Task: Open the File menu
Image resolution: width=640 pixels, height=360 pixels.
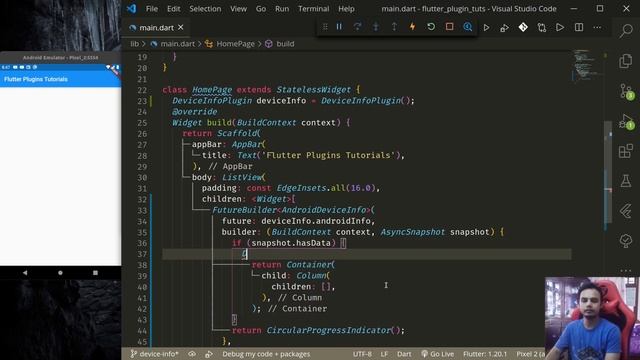Action: (x=152, y=9)
